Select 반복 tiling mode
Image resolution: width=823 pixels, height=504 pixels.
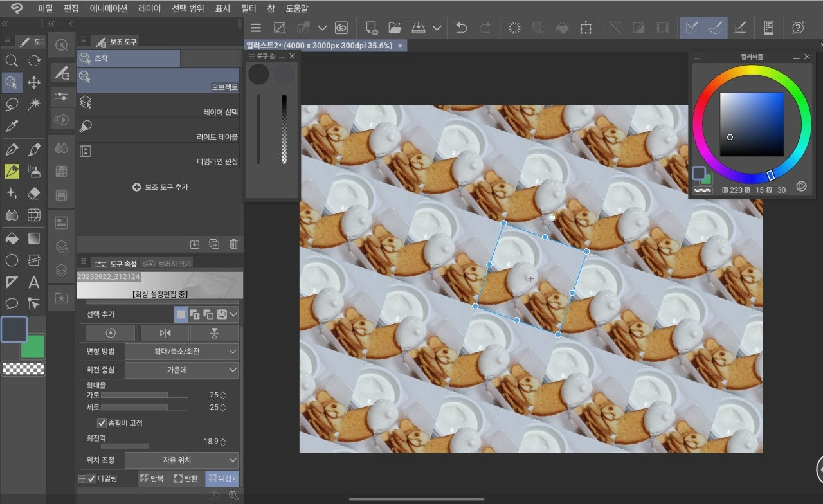tap(154, 478)
